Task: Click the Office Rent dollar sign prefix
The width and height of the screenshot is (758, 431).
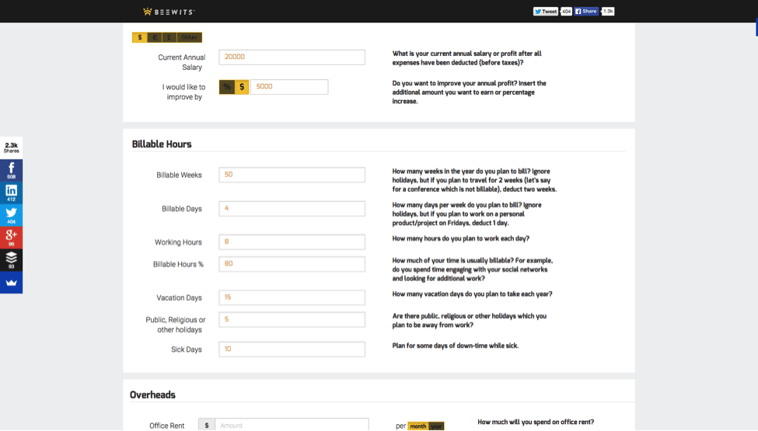Action: point(206,425)
